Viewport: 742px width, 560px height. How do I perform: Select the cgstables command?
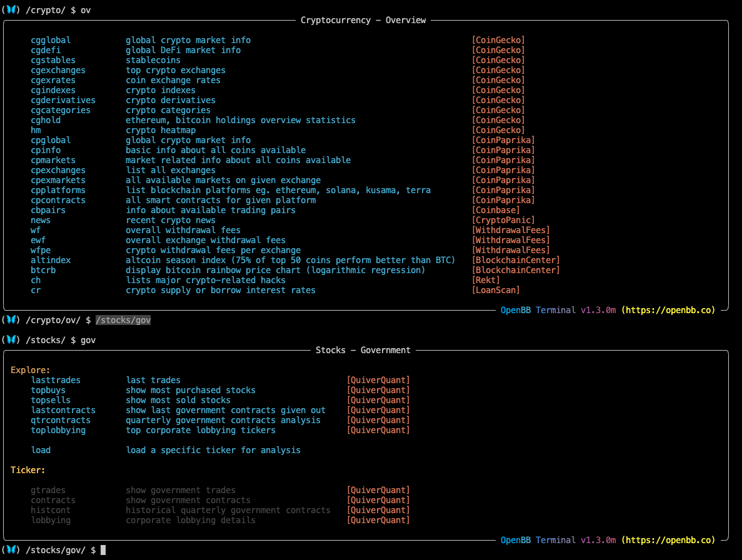click(53, 60)
